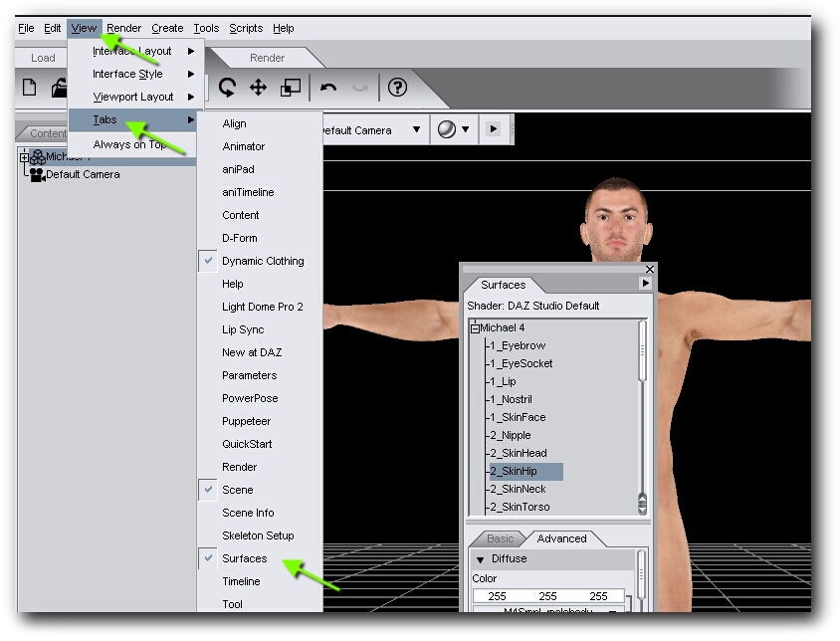
Task: Click the Advanced properties vertical scrollbar
Action: click(641, 579)
